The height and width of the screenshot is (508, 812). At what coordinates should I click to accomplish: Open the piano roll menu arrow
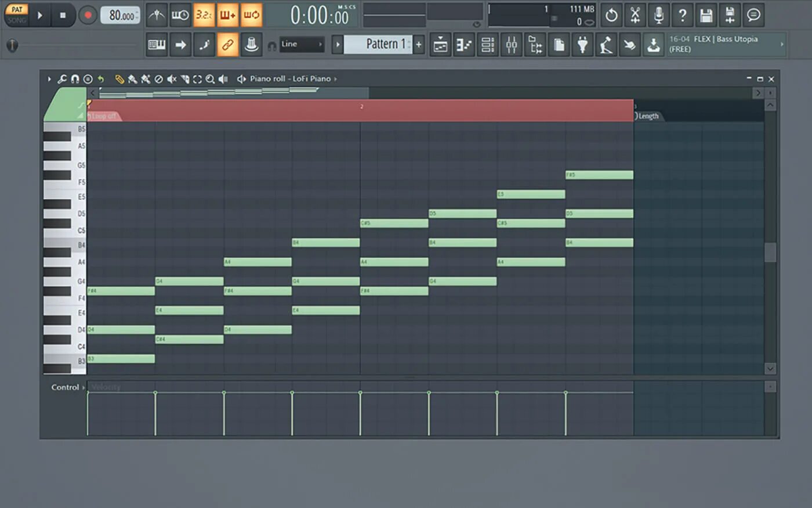point(49,79)
